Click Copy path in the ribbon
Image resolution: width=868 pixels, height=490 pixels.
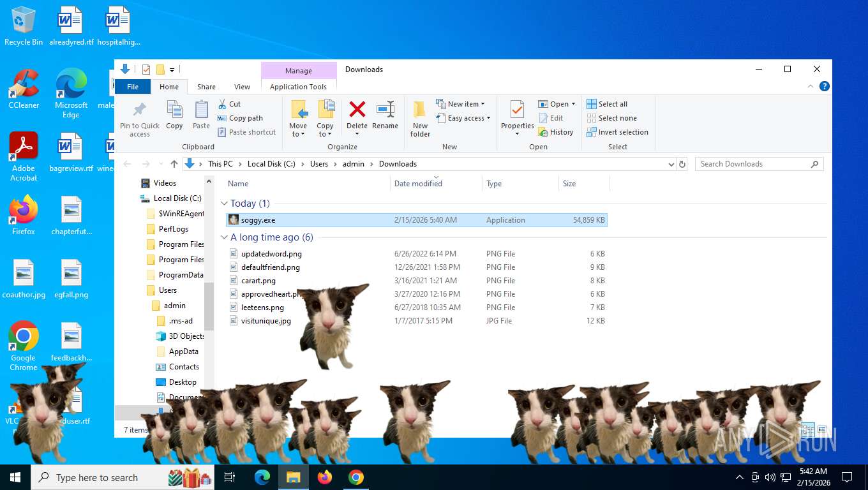[240, 118]
